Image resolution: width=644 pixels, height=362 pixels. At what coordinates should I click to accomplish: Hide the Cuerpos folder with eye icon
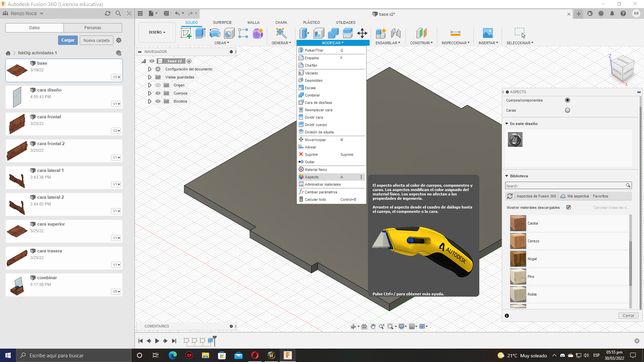point(158,93)
